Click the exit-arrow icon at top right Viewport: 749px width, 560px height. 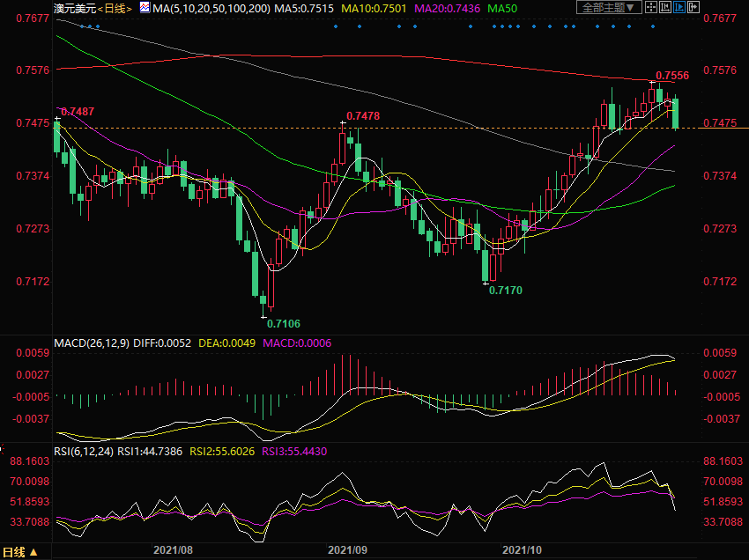pos(693,7)
